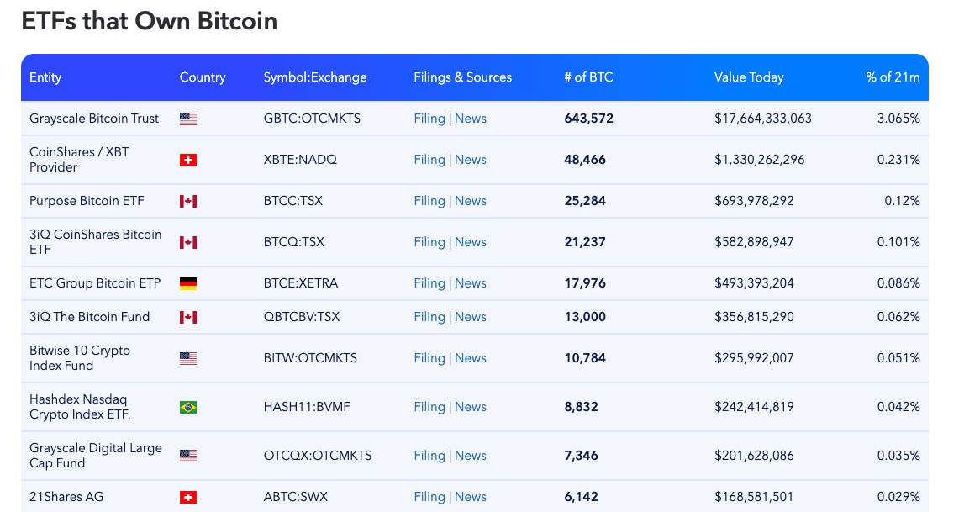Screen dimensions: 980x512
Task: Click the BITW:OTCMKTS symbol cell
Action: pos(311,358)
